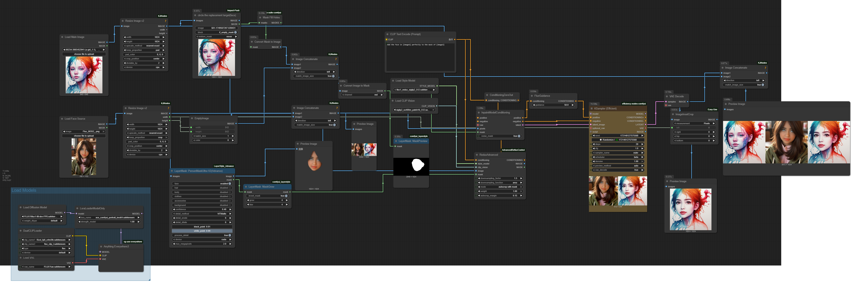Click the black-and-white mask thumbnail in MaskPreview

pos(411,167)
